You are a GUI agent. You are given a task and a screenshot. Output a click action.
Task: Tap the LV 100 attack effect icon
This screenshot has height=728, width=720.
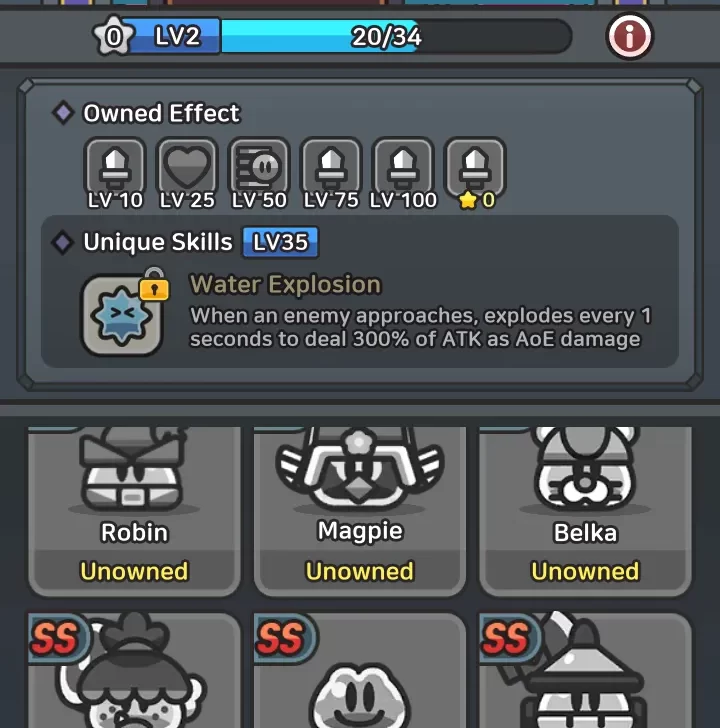click(403, 167)
